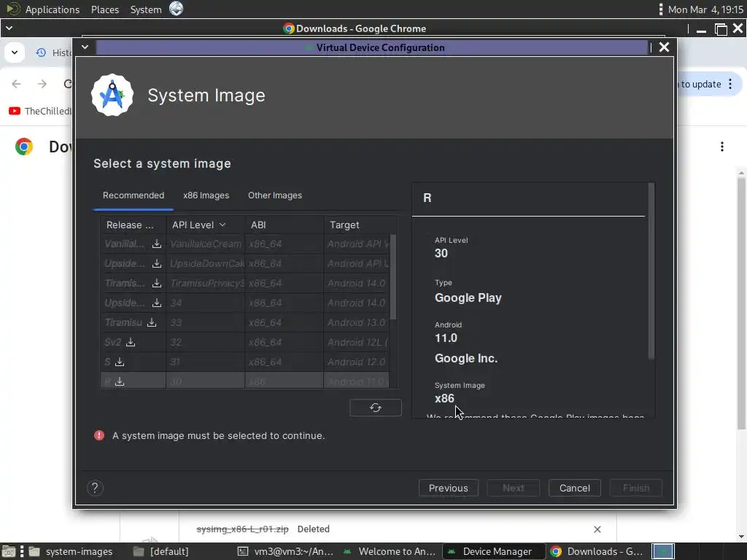Click the refresh system images button

pyautogui.click(x=376, y=408)
